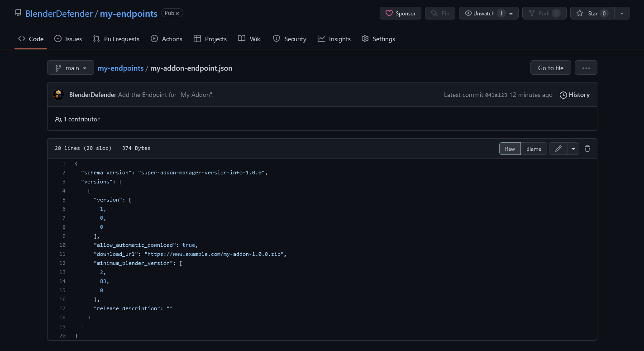
Task: Click the '374 Bytes' file size text
Action: tap(136, 148)
